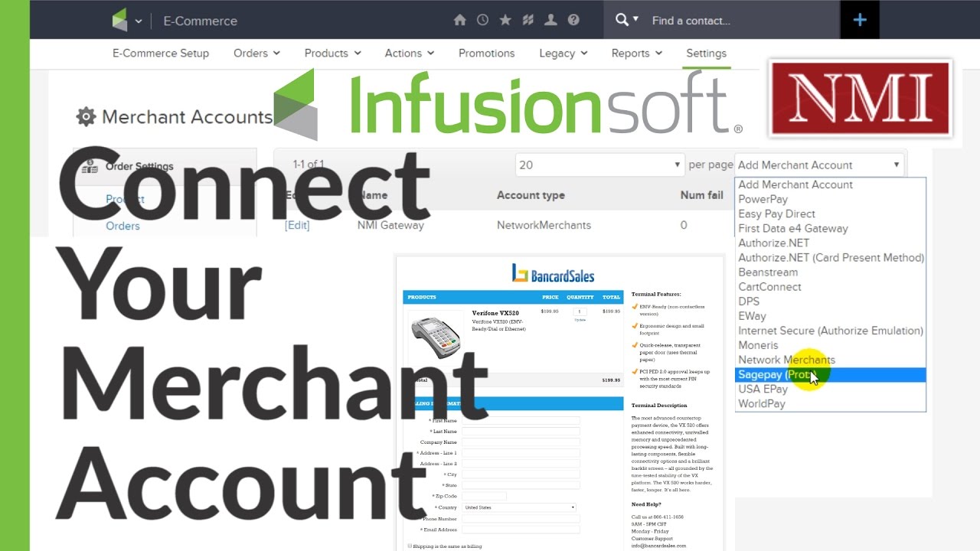Open the 20 per page dropdown
This screenshot has width=980, height=551.
pos(599,165)
